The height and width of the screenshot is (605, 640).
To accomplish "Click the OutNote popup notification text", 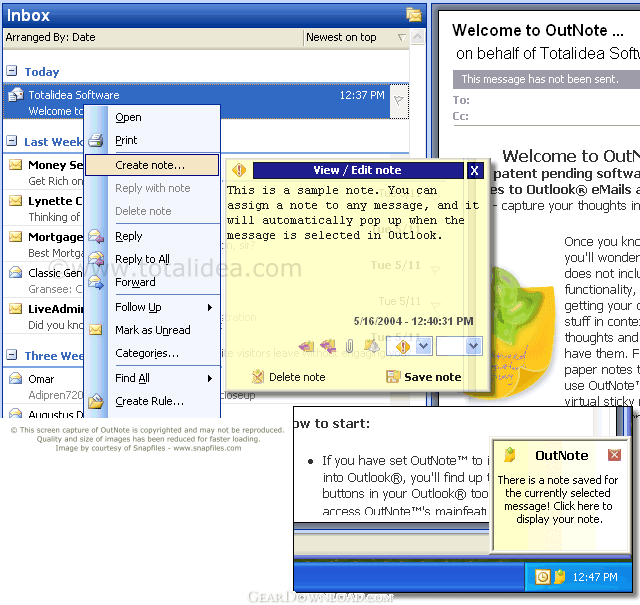I will 558,499.
